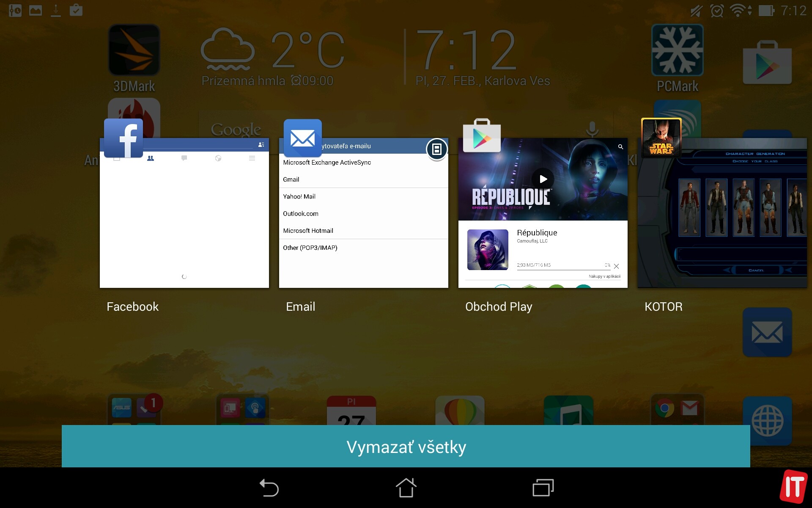Select the Gmail account option
Screen dimensions: 812x508
(291, 179)
